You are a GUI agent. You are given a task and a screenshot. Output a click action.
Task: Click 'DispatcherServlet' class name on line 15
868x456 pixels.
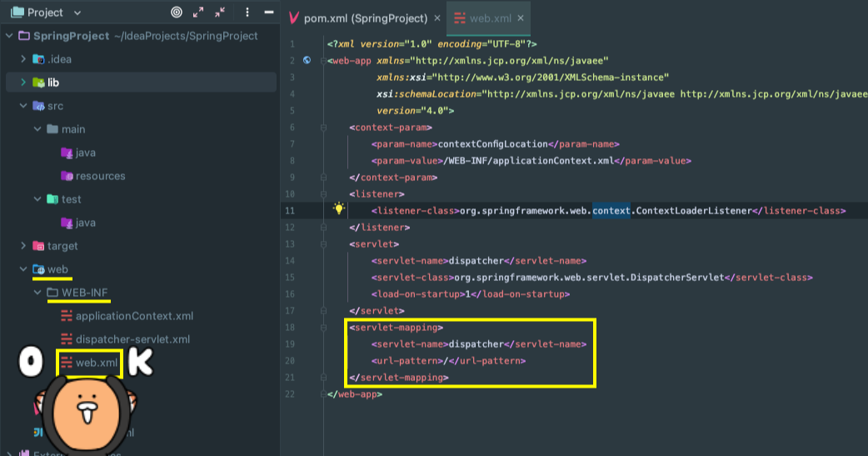click(x=677, y=277)
